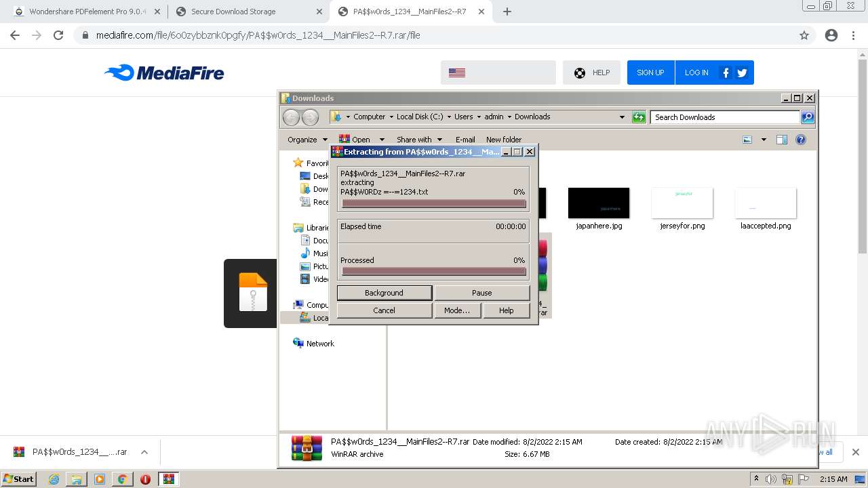This screenshot has width=868, height=488.
Task: Open the address bar history dropdown
Action: pos(622,117)
